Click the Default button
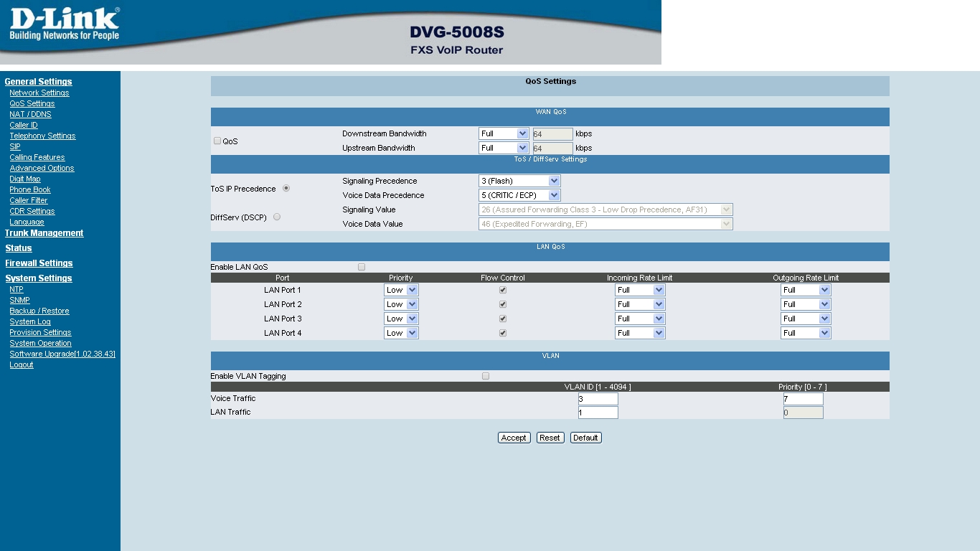Screen dimensions: 980x551 (x=585, y=438)
